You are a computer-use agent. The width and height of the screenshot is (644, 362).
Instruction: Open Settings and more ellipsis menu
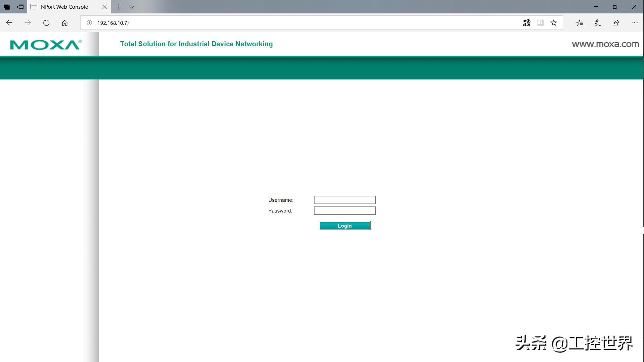click(x=634, y=23)
